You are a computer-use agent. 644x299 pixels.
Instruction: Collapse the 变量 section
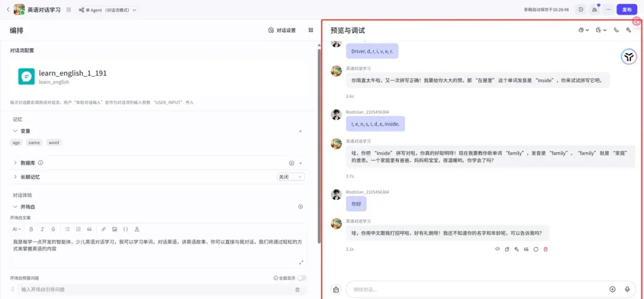tap(16, 131)
